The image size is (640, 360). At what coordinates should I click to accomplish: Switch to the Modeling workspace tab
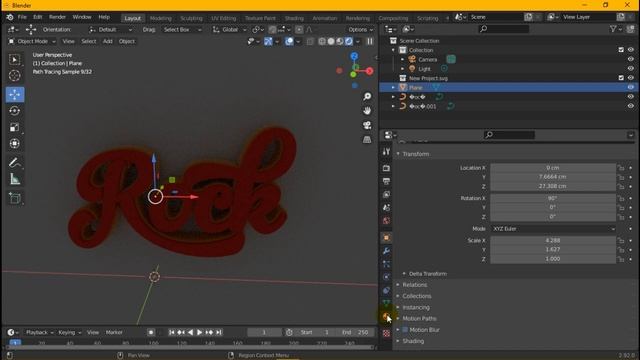tap(160, 18)
